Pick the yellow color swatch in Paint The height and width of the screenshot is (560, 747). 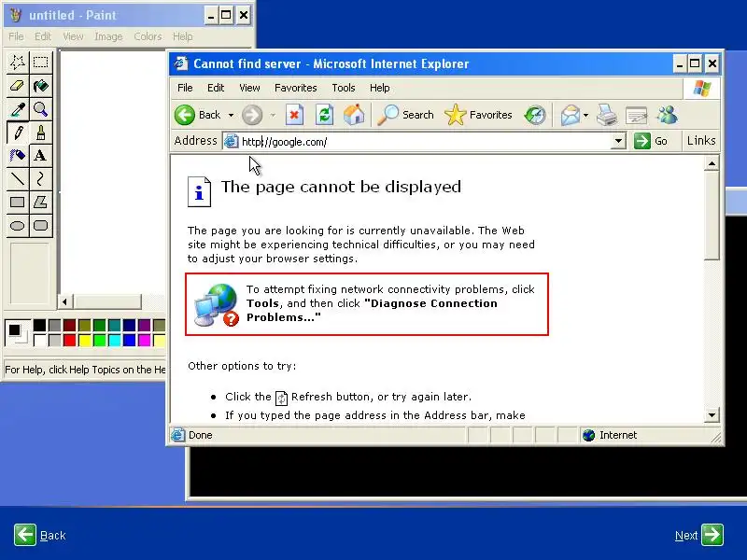click(85, 340)
